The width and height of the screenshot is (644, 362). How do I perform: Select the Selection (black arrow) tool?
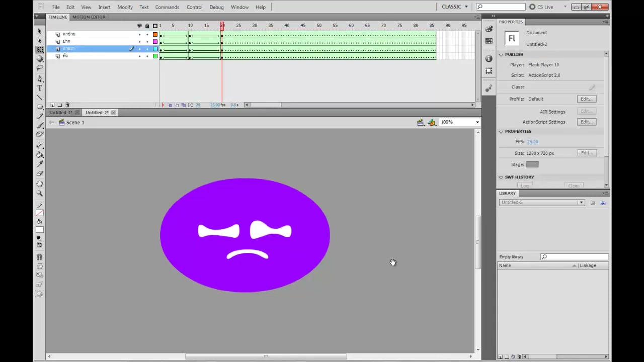coord(40,31)
